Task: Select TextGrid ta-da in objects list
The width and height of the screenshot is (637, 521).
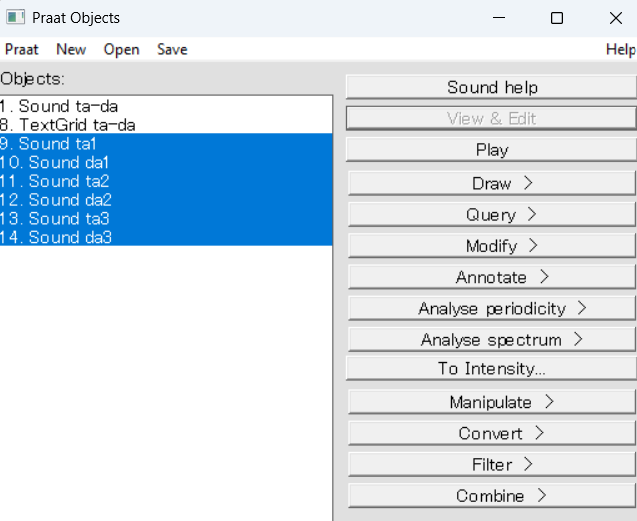Action: tap(166, 125)
